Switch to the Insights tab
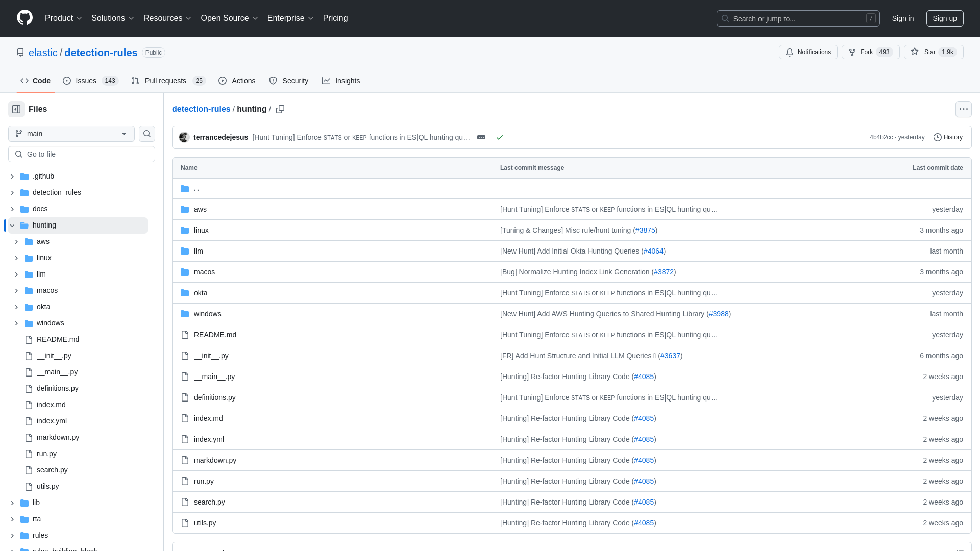 click(x=341, y=81)
